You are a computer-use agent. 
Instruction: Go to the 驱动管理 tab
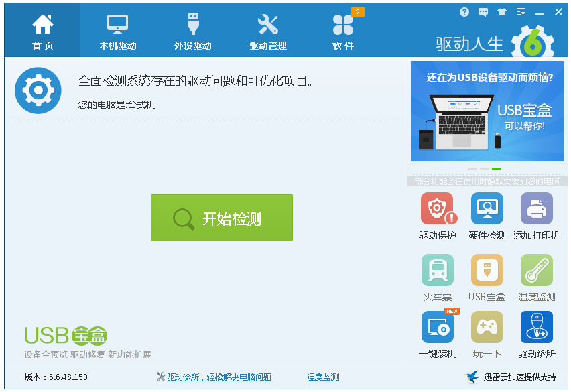[267, 31]
